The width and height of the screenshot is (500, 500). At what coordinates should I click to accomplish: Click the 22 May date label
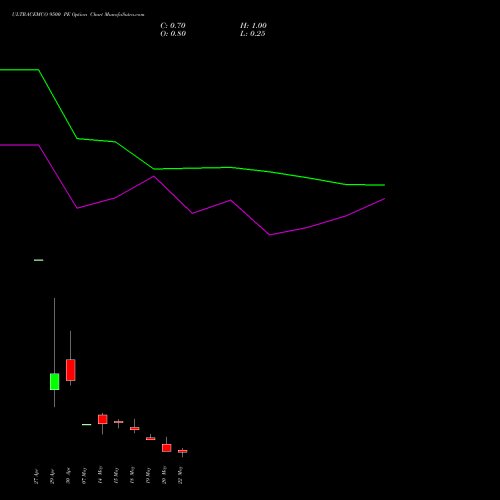pos(180,475)
